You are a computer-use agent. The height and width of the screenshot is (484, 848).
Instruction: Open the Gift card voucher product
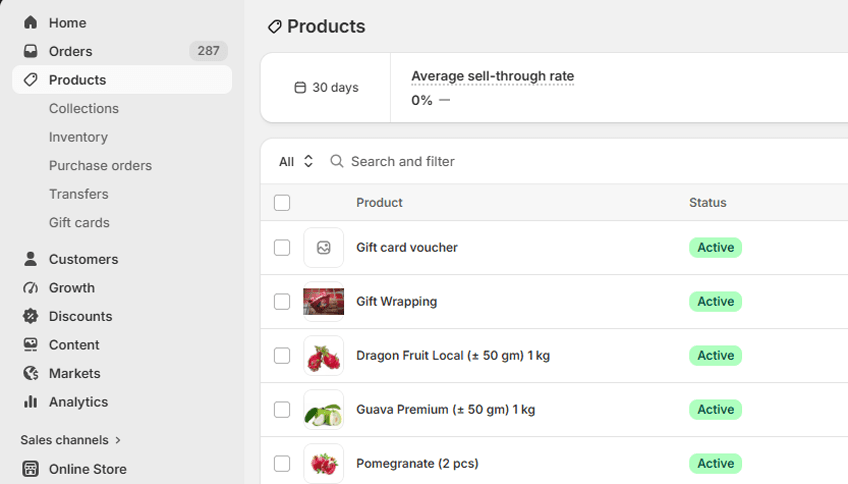pos(407,247)
